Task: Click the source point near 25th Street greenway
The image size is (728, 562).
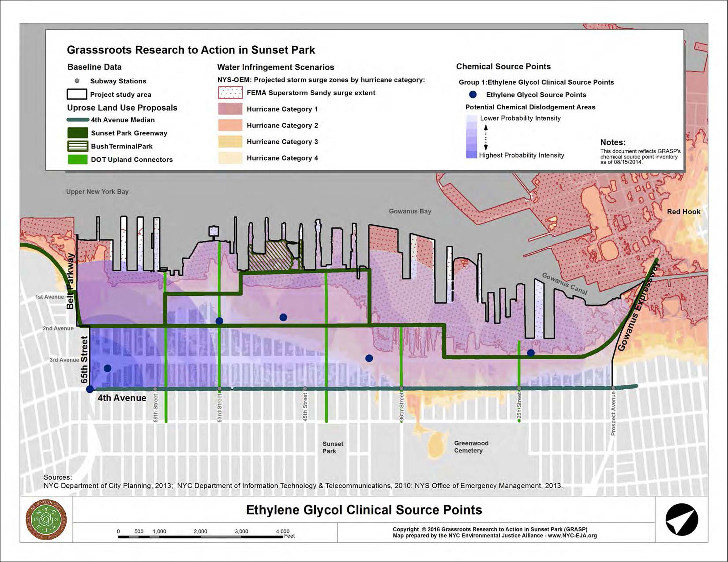Action: tap(531, 352)
